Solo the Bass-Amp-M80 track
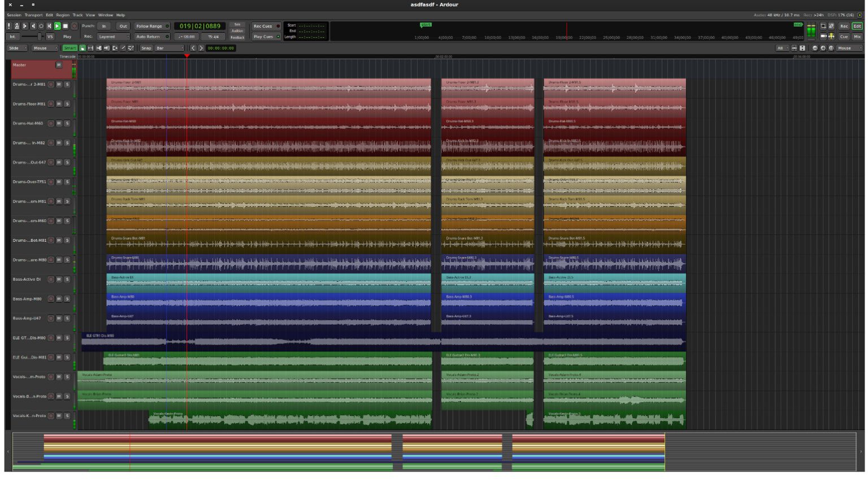 [x=66, y=298]
